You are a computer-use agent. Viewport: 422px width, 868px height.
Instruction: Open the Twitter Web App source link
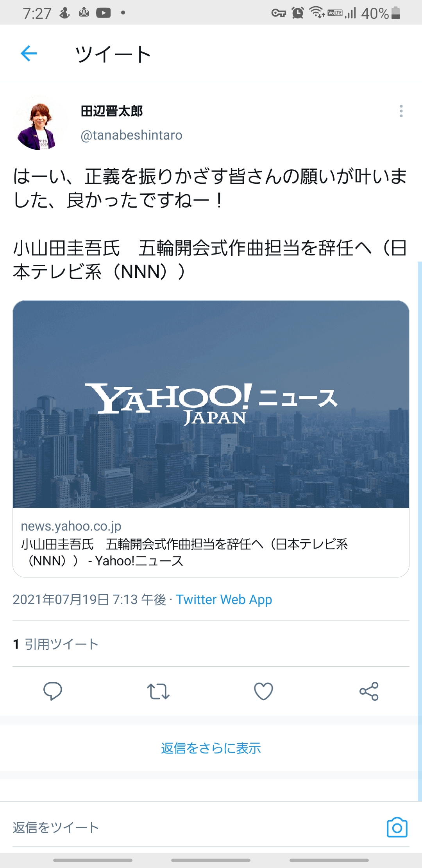(224, 599)
